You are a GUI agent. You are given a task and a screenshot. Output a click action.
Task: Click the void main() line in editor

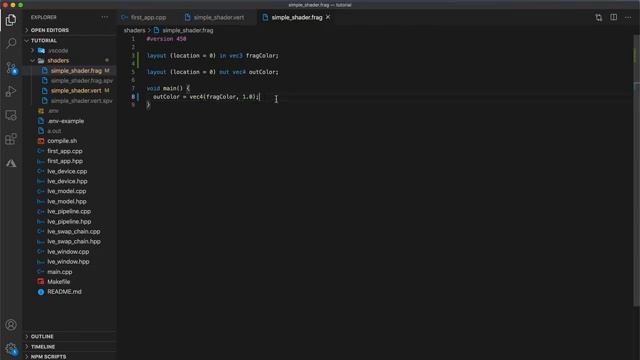tap(168, 88)
